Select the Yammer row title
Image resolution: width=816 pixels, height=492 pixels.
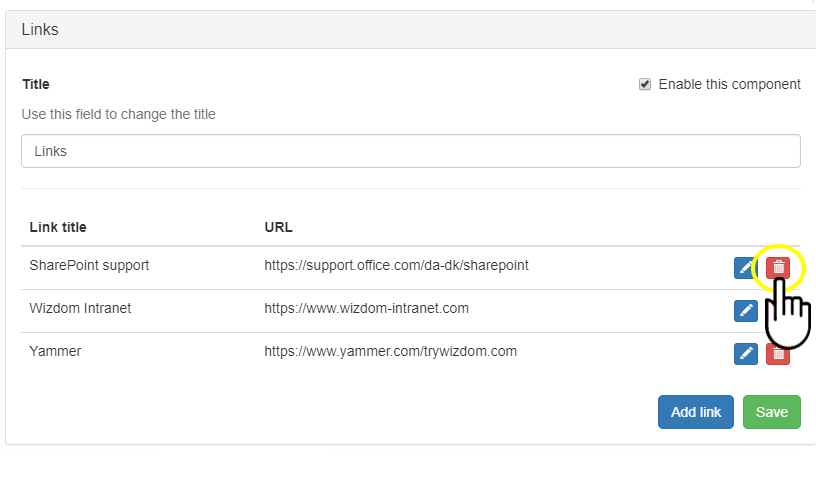point(55,351)
